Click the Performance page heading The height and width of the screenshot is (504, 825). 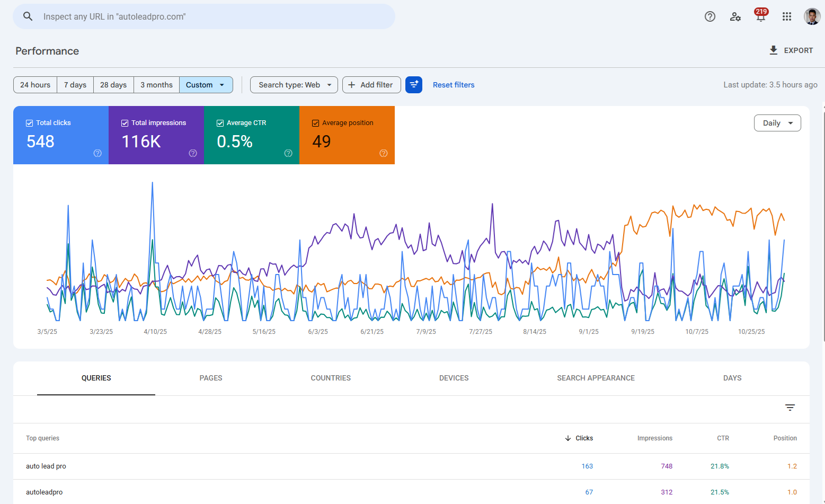(x=47, y=51)
